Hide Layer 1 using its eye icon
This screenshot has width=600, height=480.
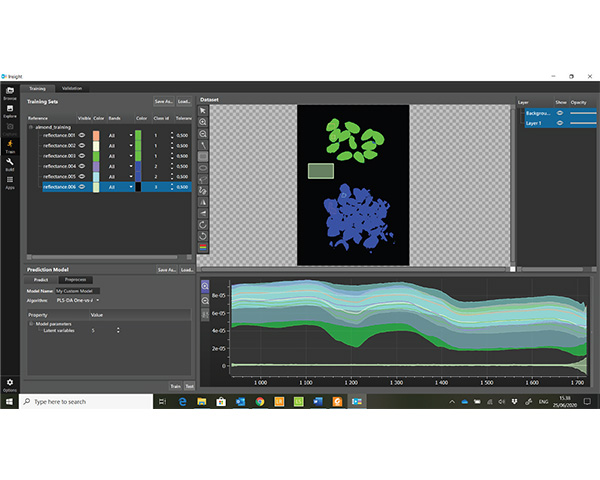tap(559, 124)
